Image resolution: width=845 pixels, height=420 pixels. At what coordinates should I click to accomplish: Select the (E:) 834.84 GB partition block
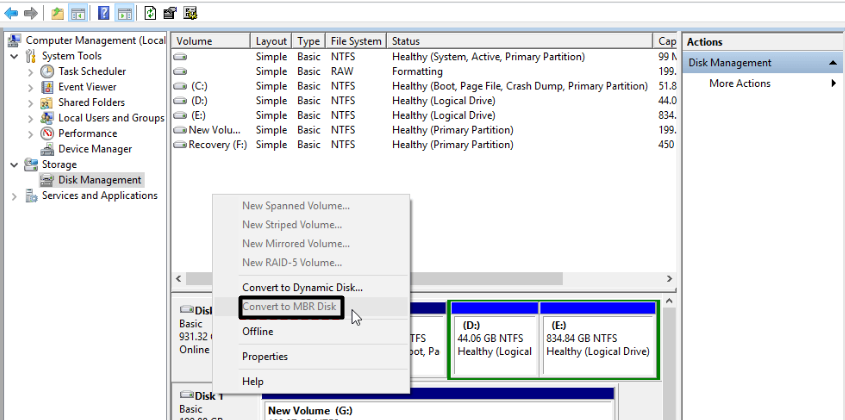pyautogui.click(x=598, y=340)
